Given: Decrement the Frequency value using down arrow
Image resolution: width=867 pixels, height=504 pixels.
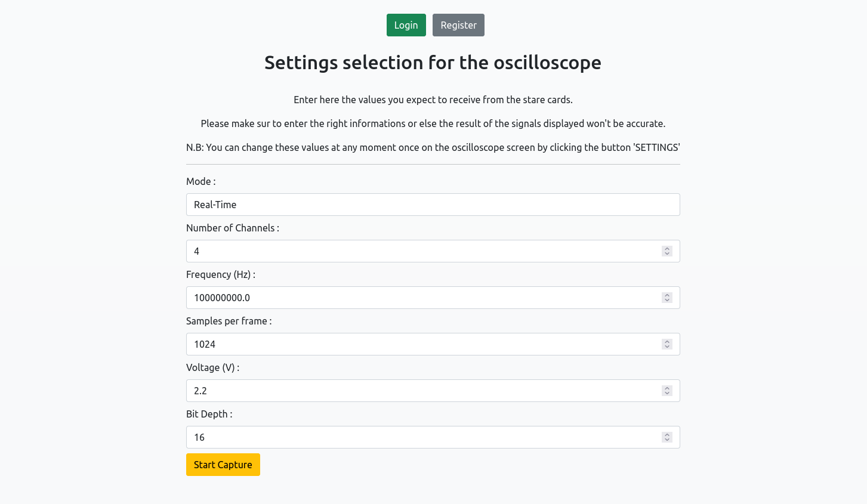Looking at the screenshot, I should pos(667,301).
